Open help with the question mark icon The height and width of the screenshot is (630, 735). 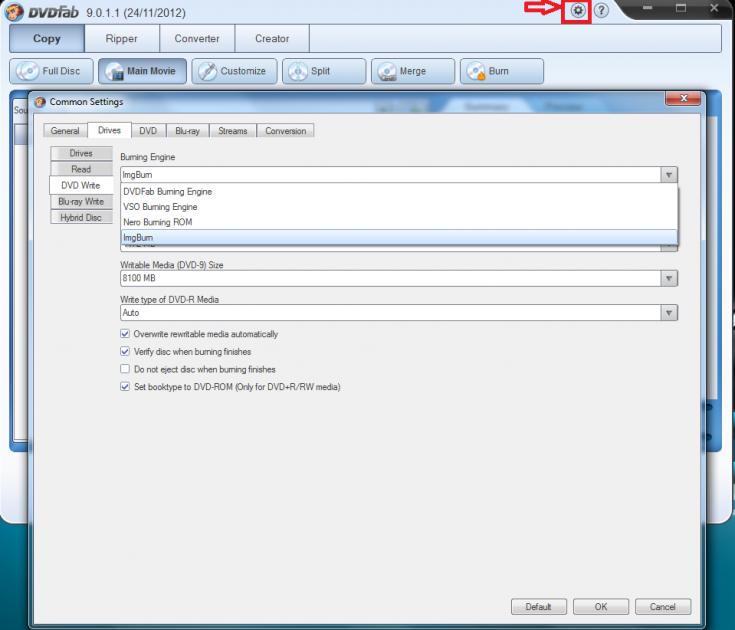(601, 10)
